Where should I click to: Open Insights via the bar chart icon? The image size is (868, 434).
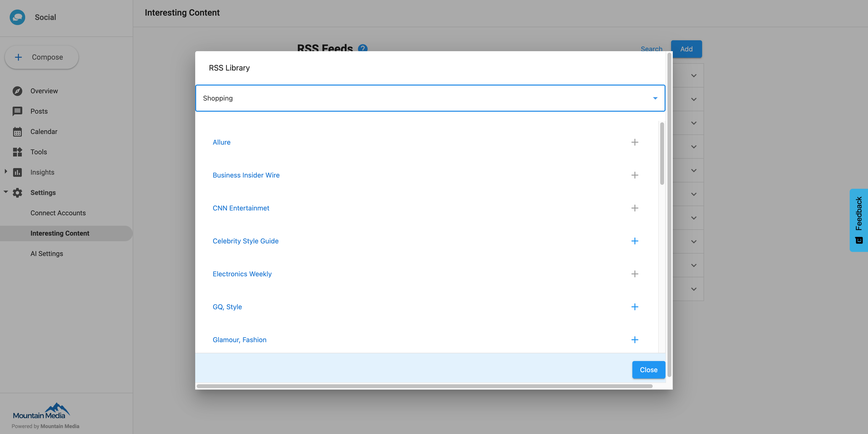(17, 172)
